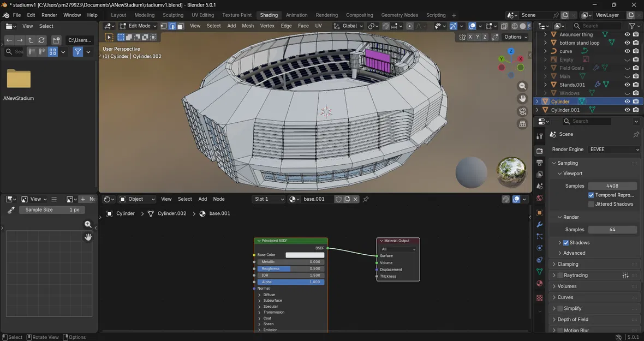Switch to orthographic grid view icon
The width and height of the screenshot is (644, 341).
tap(522, 123)
